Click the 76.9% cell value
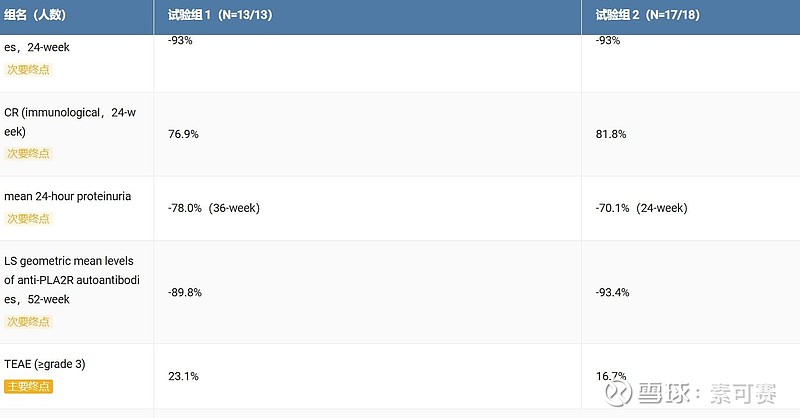 183,134
